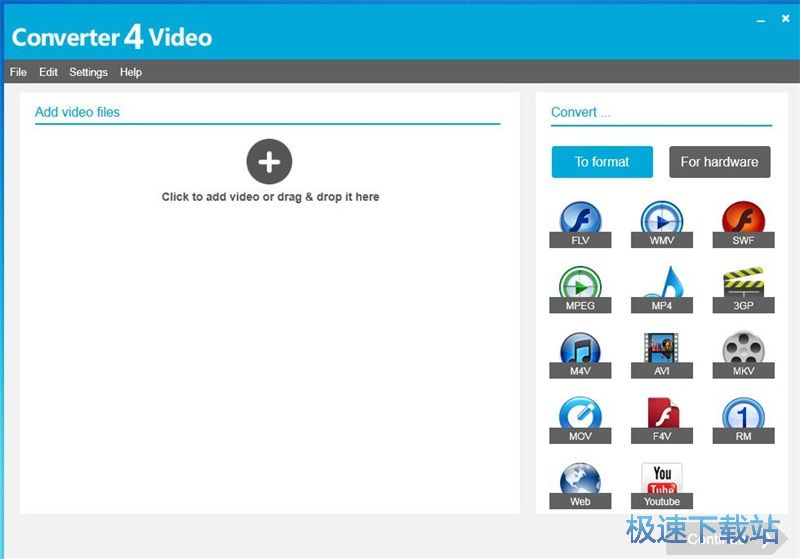This screenshot has height=559, width=800.
Task: Minimize the Converter4Video window
Action: pyautogui.click(x=761, y=20)
